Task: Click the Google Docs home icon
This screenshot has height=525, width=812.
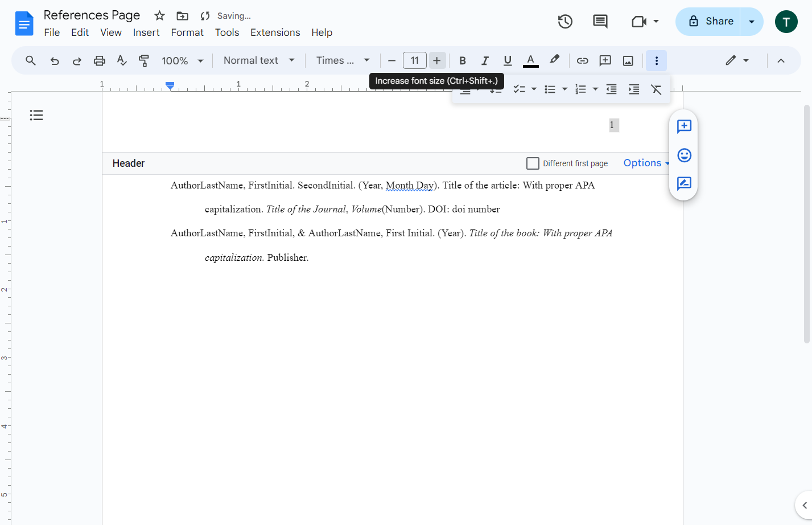Action: pyautogui.click(x=24, y=23)
